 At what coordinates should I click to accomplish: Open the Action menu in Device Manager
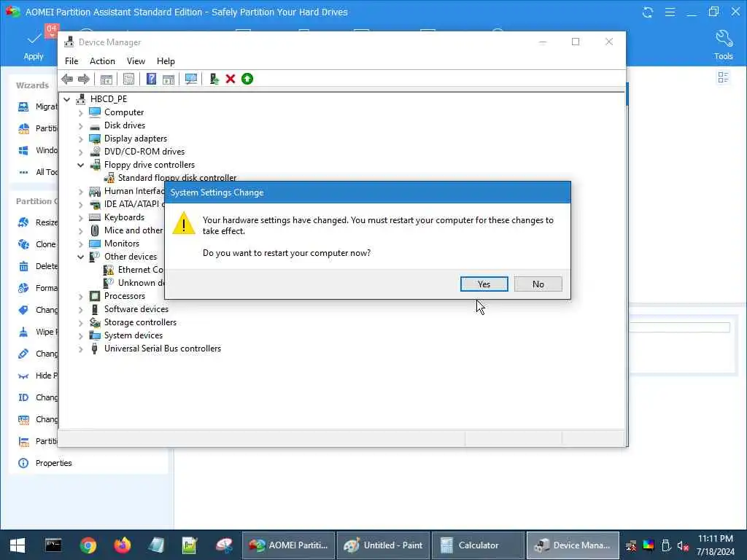[102, 61]
